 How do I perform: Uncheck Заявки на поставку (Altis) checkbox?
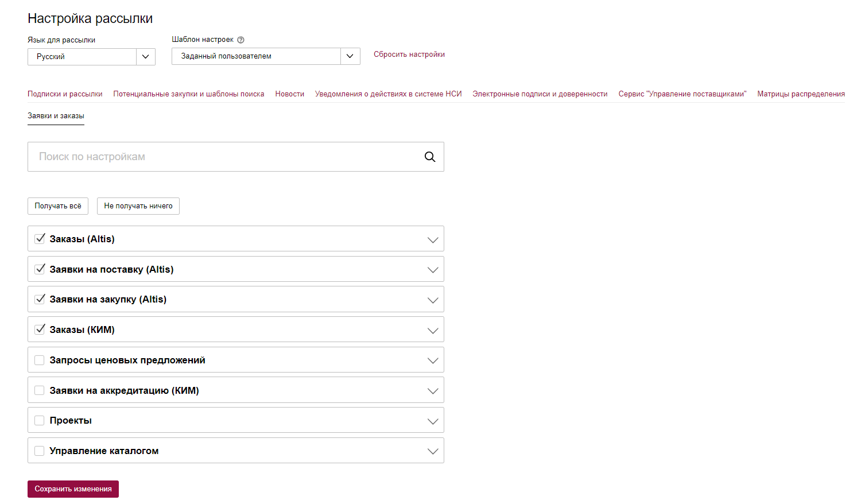point(40,269)
